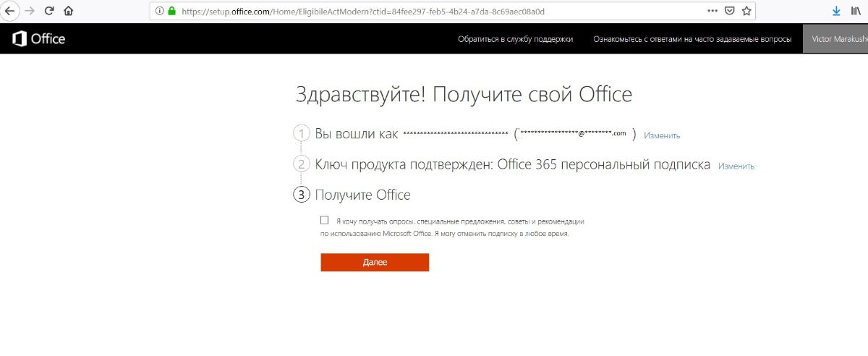
Task: Click the 'Получите Office' step title
Action: point(362,195)
